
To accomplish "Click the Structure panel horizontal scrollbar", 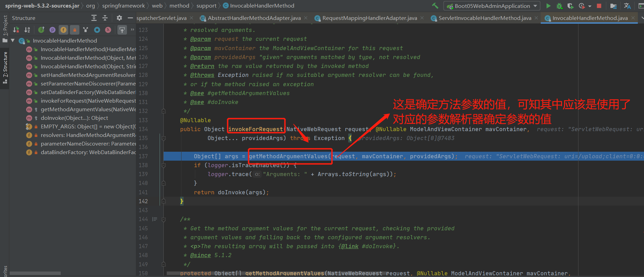I will (x=35, y=273).
